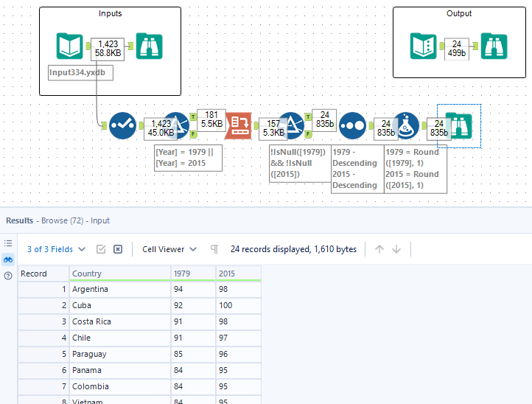Viewport: 532px width, 404px height.
Task: Click the select-all fields checkmark icon
Action: 101,249
